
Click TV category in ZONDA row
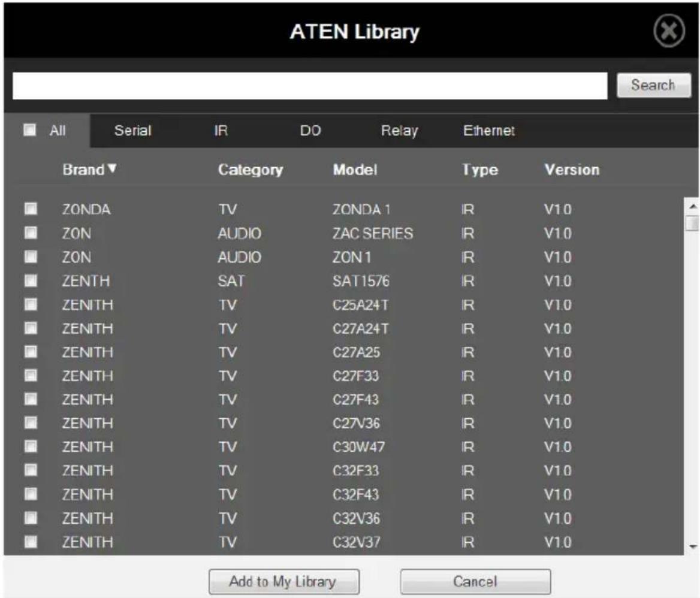228,209
